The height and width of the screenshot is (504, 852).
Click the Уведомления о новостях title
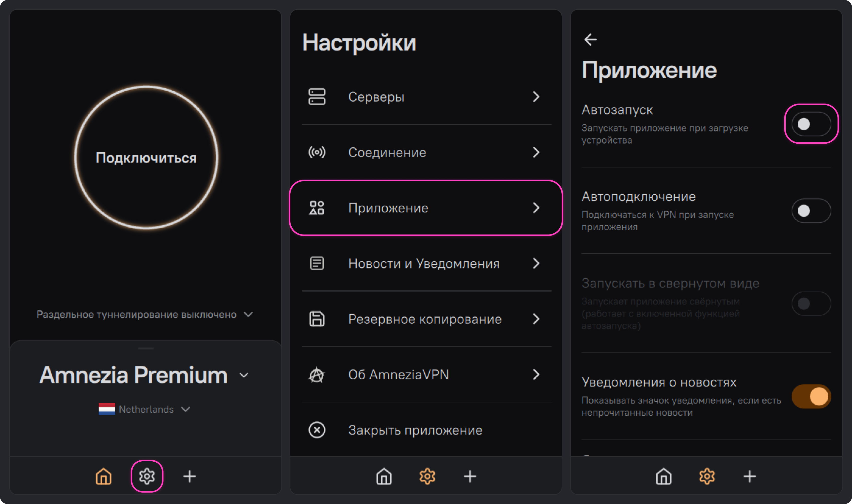tap(659, 382)
